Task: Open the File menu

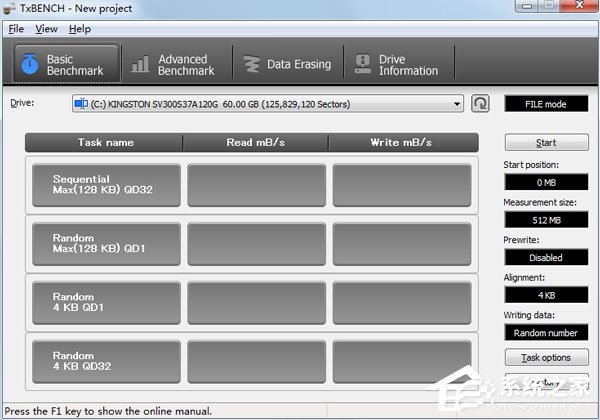Action: 16,29
